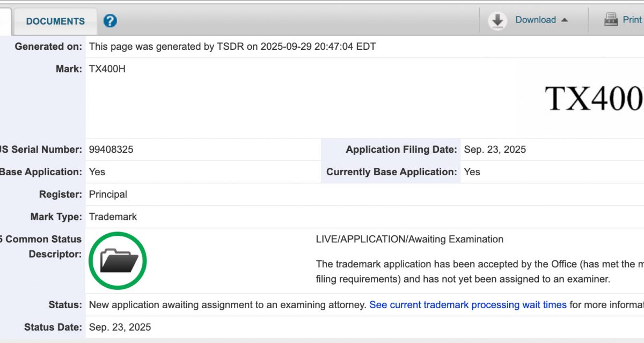The height and width of the screenshot is (343, 644).
Task: Click the Download text label
Action: point(535,20)
